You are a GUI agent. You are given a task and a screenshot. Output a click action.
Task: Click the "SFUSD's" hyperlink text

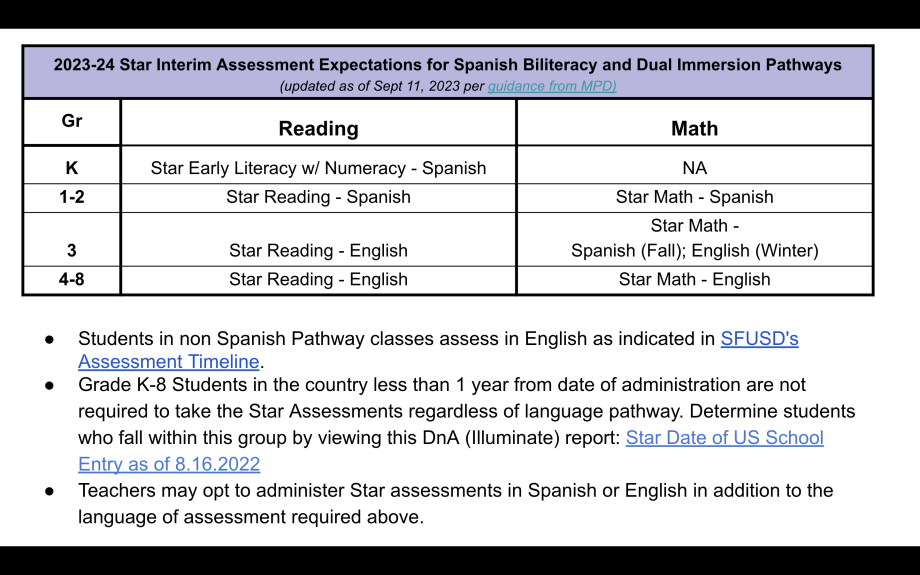point(759,338)
